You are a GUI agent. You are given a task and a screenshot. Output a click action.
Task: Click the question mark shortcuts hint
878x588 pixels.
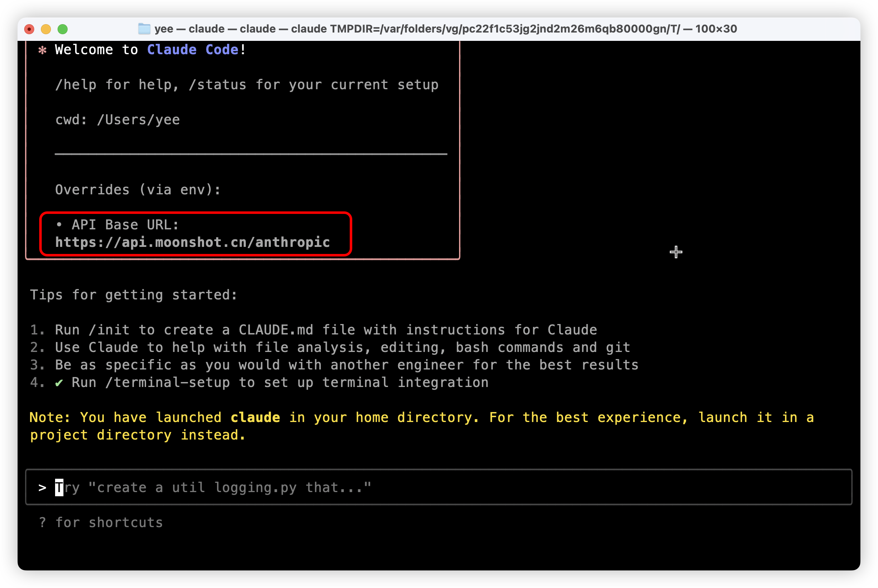click(x=42, y=522)
